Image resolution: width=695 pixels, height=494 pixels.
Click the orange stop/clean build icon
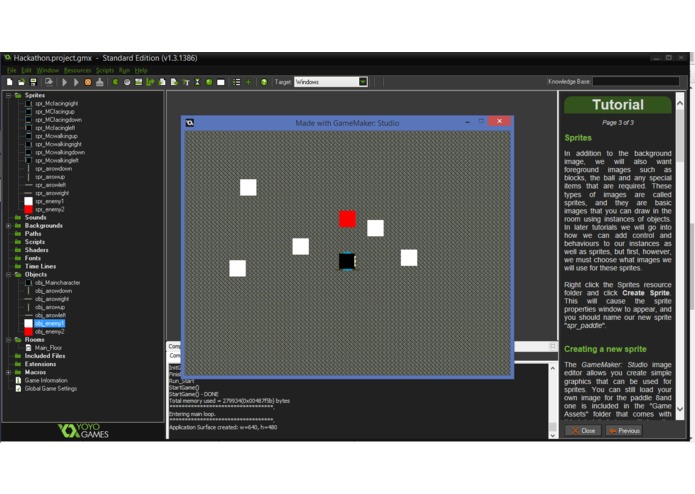(x=88, y=82)
